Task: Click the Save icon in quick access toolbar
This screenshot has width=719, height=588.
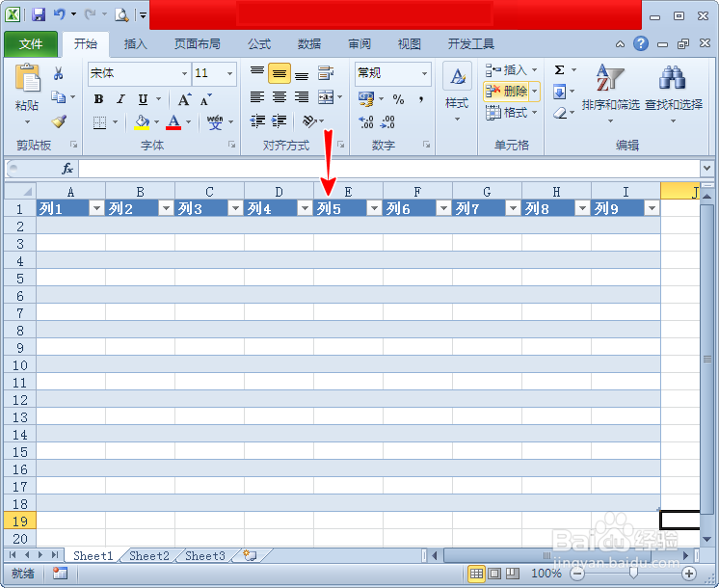Action: pyautogui.click(x=39, y=14)
